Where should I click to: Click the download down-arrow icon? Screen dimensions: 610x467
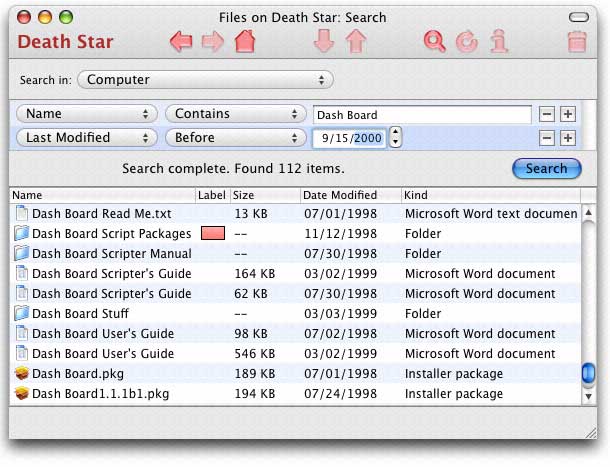pos(324,41)
